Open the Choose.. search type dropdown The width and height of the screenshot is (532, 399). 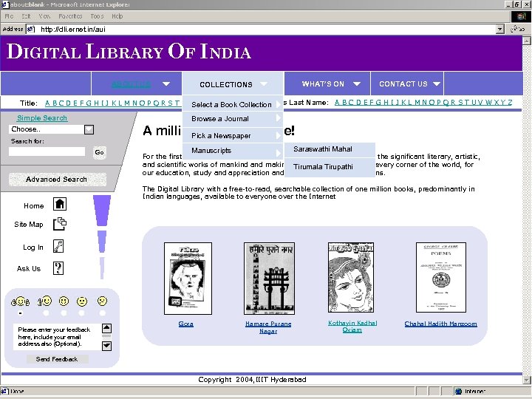point(89,129)
